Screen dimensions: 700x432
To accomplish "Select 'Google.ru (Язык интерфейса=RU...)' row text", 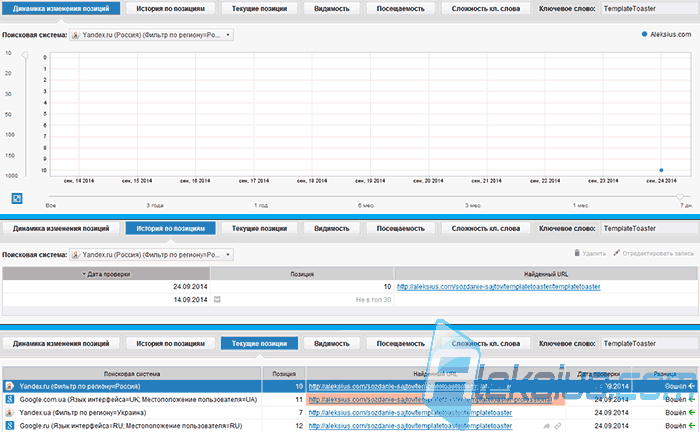I will [x=131, y=426].
